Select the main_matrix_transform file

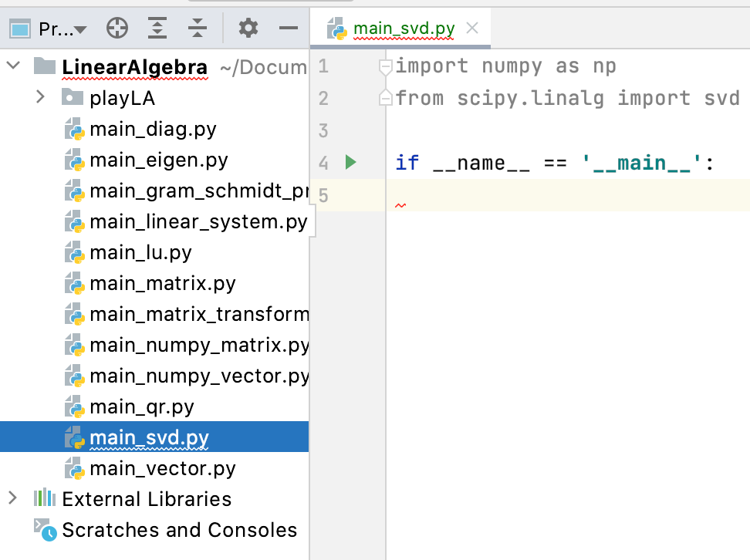[x=199, y=314]
